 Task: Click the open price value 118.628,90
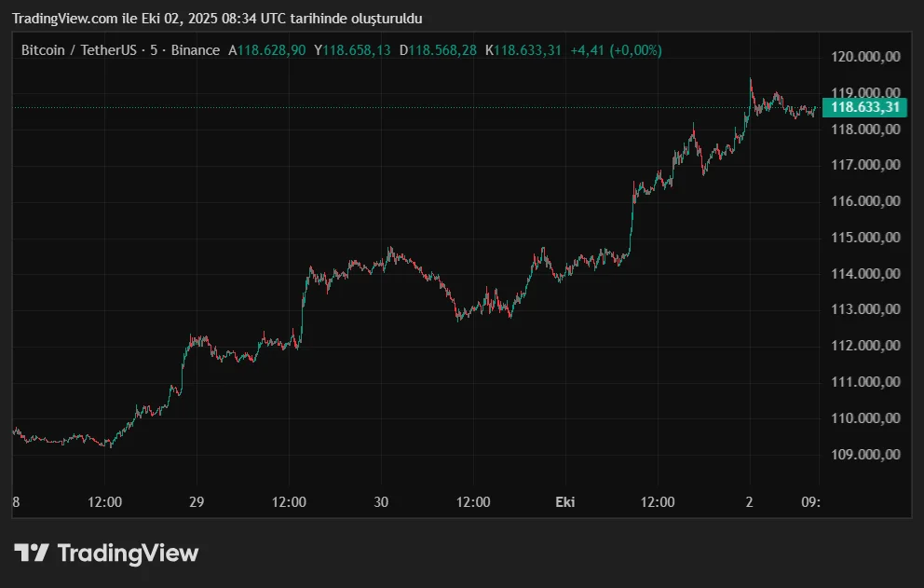click(266, 50)
